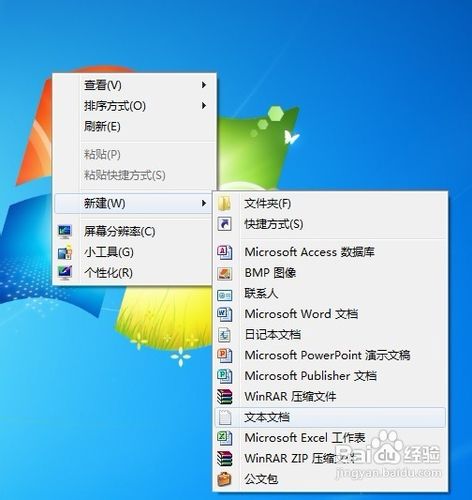Create a new 联系人 entry

point(330,293)
